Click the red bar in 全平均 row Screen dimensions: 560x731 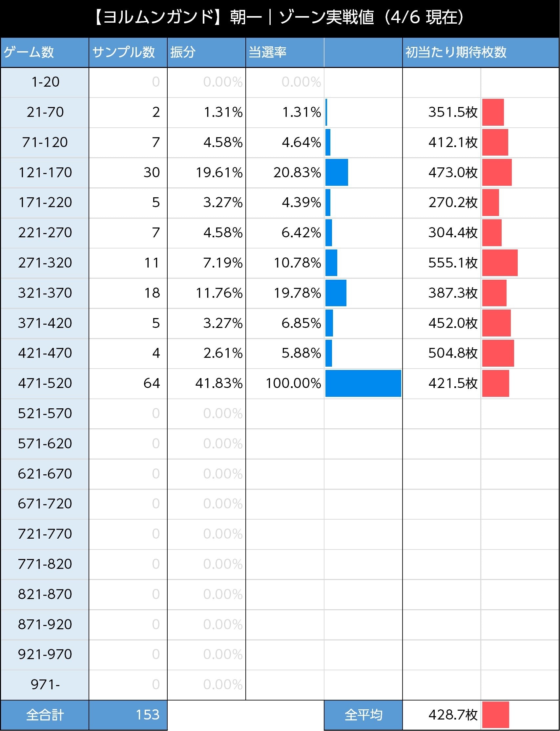(x=495, y=715)
